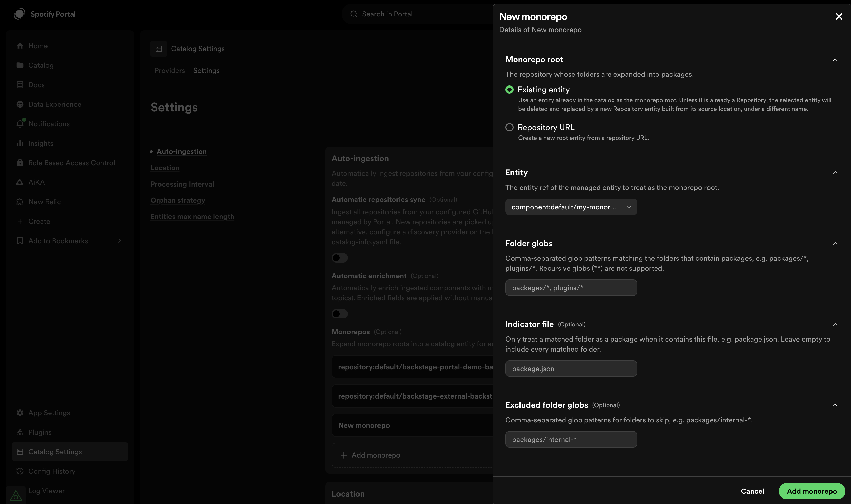Click the dashed Add monorepo row button
Screen dimensions: 851x504
click(x=412, y=455)
